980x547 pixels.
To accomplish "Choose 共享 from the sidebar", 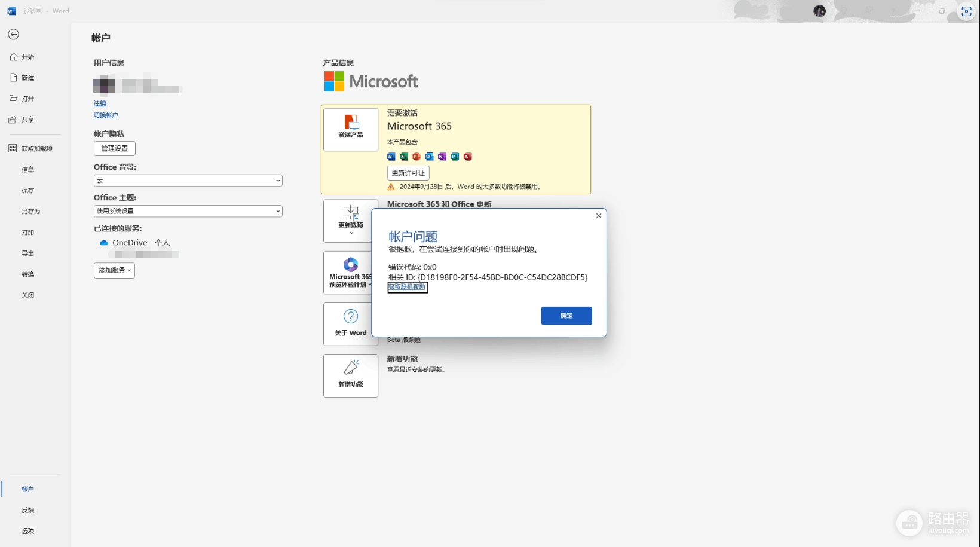I will click(28, 120).
